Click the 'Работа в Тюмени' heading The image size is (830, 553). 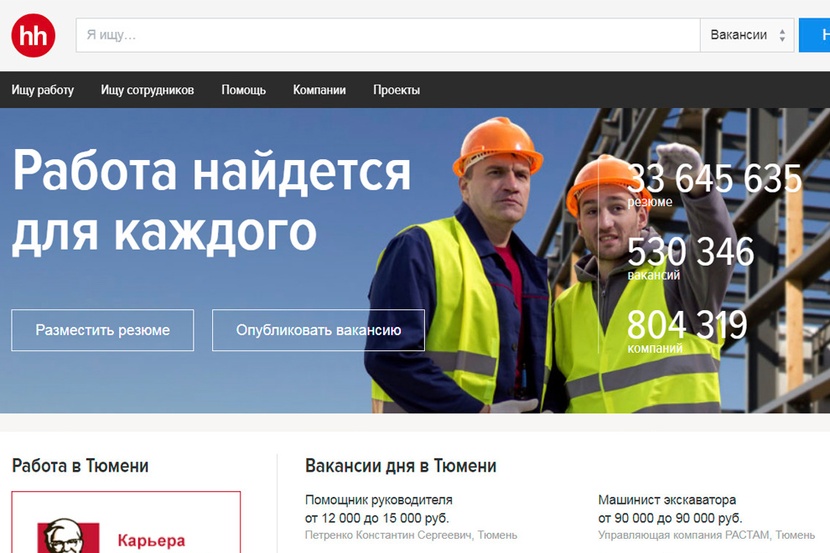click(x=80, y=466)
